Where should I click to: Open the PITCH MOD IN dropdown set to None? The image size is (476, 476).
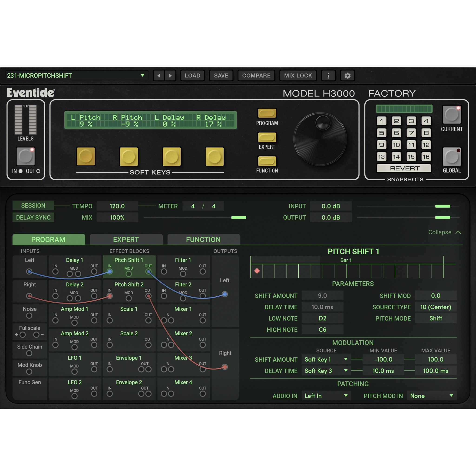point(432,396)
